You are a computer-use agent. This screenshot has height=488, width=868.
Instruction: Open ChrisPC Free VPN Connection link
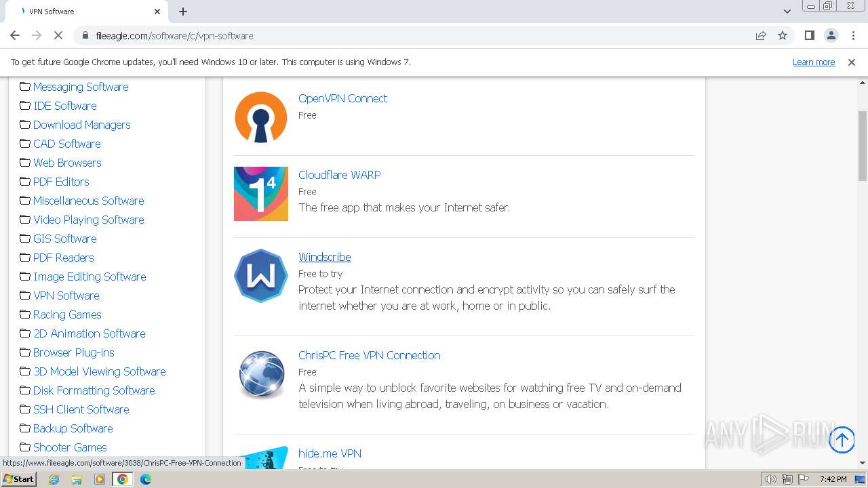370,355
